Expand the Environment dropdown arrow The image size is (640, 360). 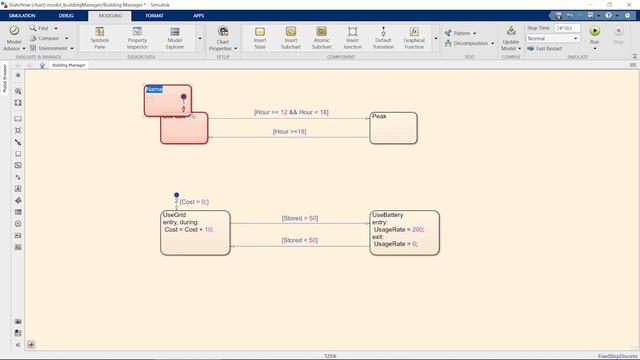pyautogui.click(x=72, y=49)
